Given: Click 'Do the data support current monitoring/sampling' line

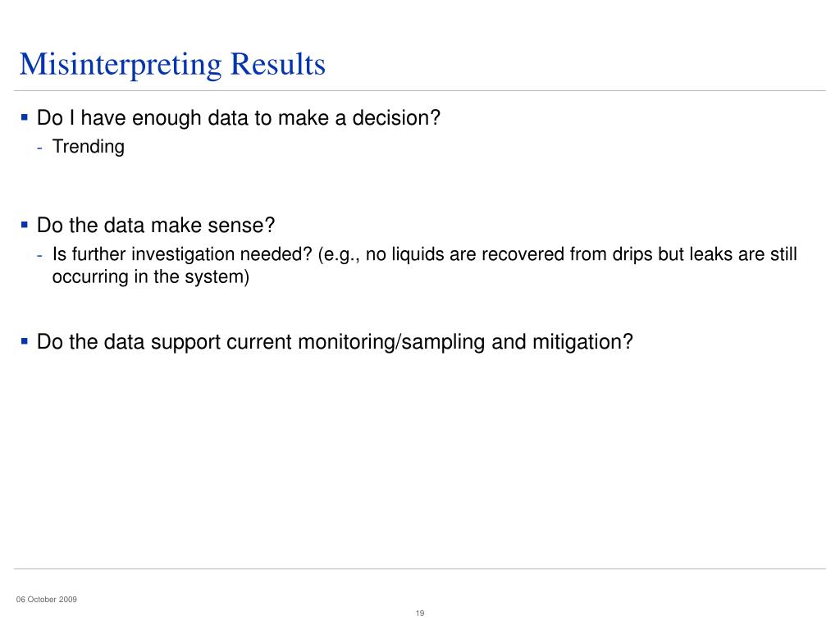Looking at the screenshot, I should tap(335, 342).
